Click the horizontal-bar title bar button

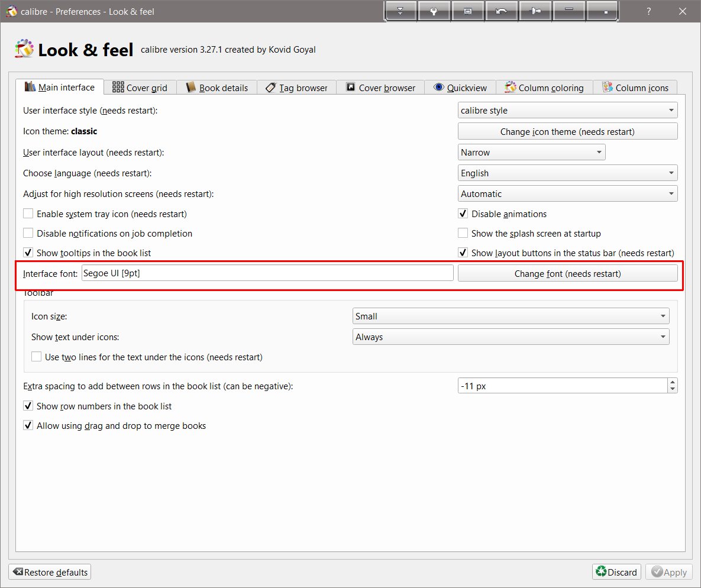[x=568, y=11]
